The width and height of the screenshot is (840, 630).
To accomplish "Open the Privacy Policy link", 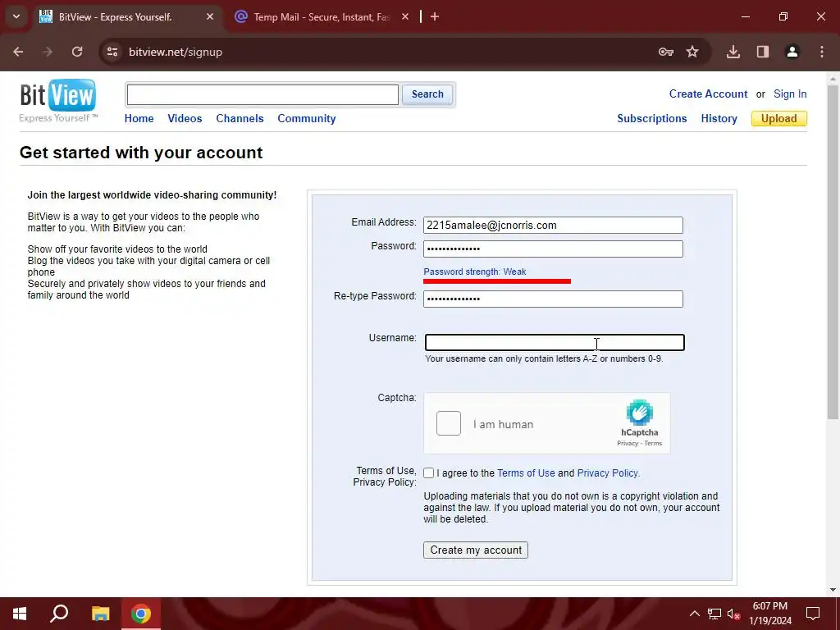I will coord(608,473).
